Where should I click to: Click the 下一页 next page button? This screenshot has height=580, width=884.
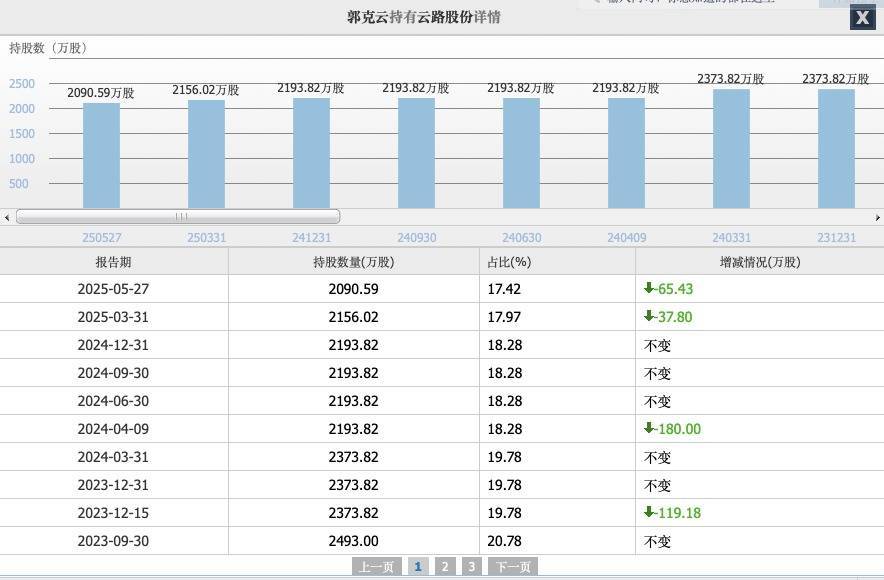point(512,567)
